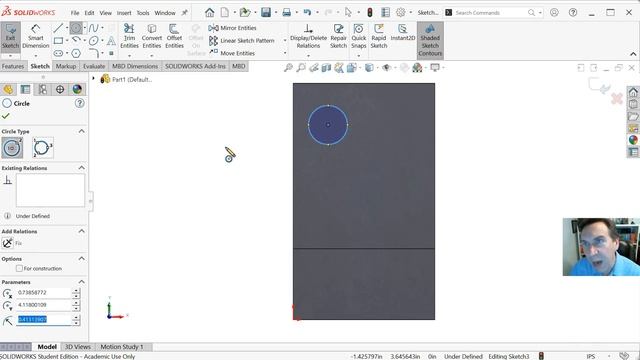640x360 pixels.
Task: Toggle Hide/Show Items eye icon
Action: click(x=386, y=68)
